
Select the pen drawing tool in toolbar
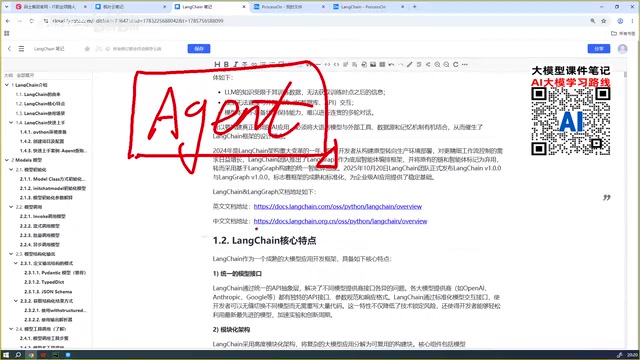[410, 64]
